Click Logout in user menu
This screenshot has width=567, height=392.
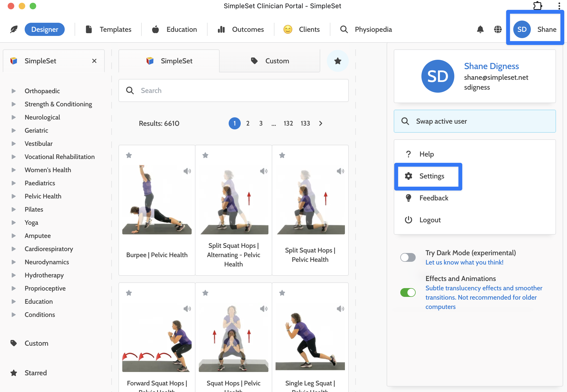tap(430, 220)
